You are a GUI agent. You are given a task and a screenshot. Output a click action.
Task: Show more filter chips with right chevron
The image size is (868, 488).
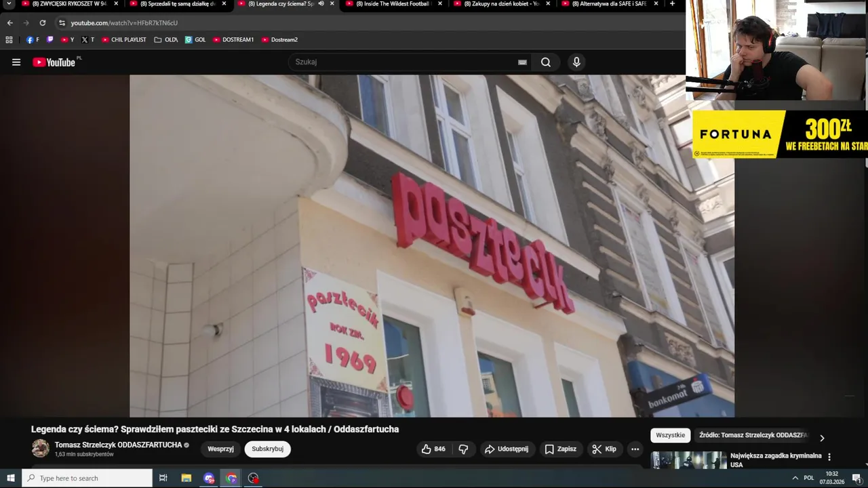pyautogui.click(x=822, y=438)
